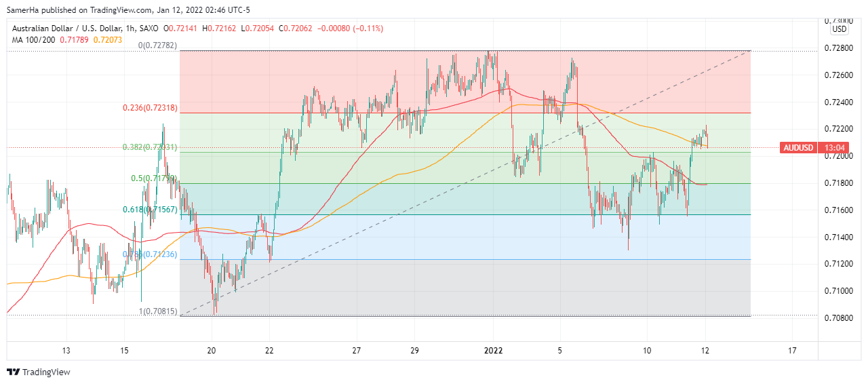Select the 0.5 Fibonacci level label
The image size is (868, 384).
pos(154,178)
